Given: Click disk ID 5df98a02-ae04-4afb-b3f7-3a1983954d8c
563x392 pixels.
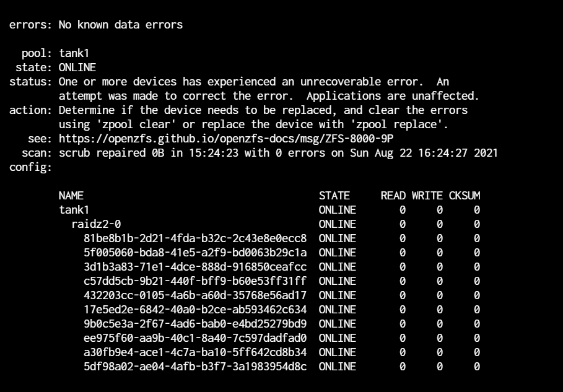Looking at the screenshot, I should (x=195, y=367).
